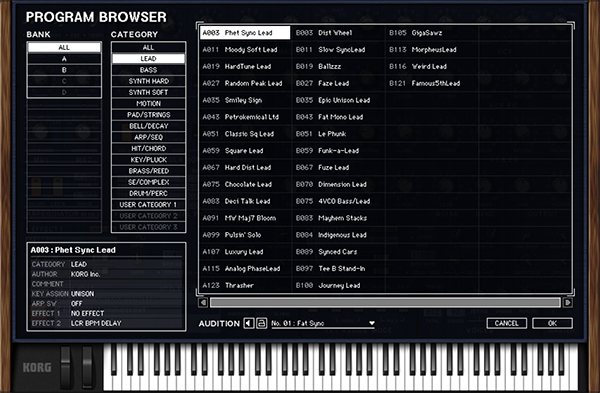Viewport: 600px width, 393px height.
Task: Select the LEAD category
Action: point(148,59)
